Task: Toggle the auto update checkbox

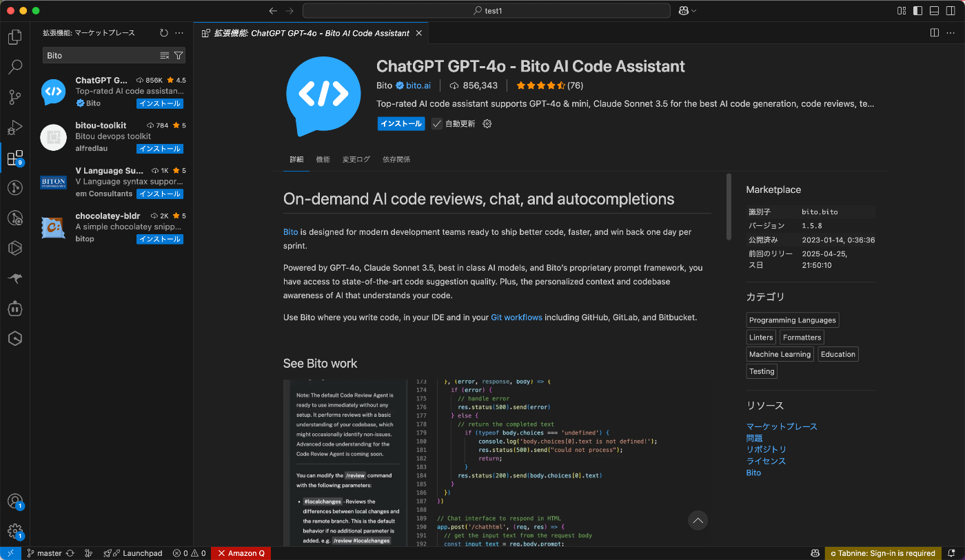Action: [x=437, y=124]
